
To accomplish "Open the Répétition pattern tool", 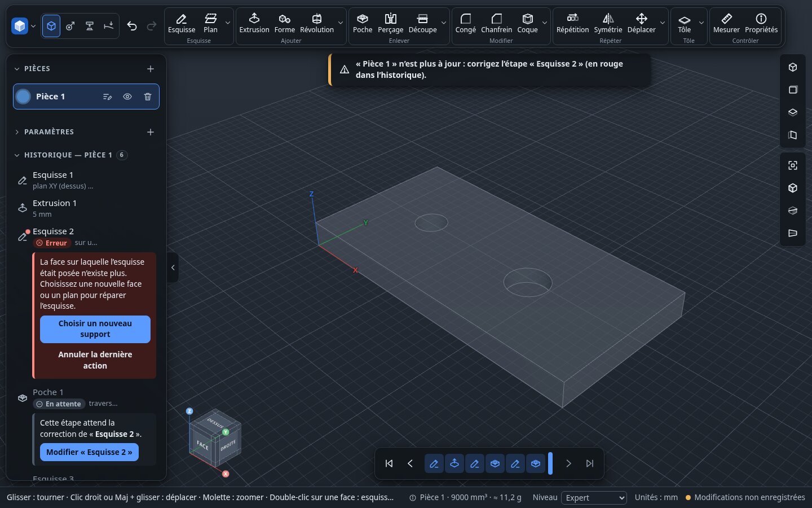I will (x=572, y=23).
